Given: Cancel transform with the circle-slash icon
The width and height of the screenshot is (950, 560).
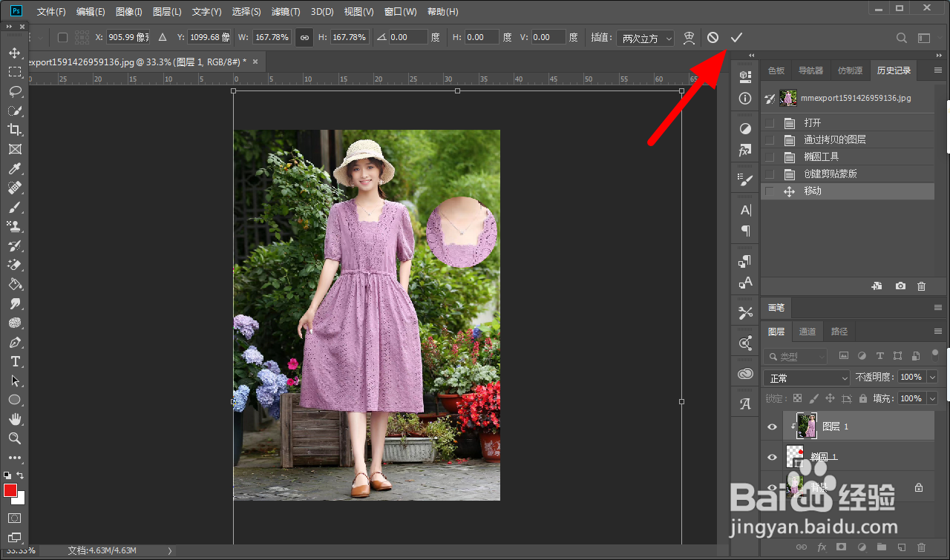Looking at the screenshot, I should click(712, 37).
